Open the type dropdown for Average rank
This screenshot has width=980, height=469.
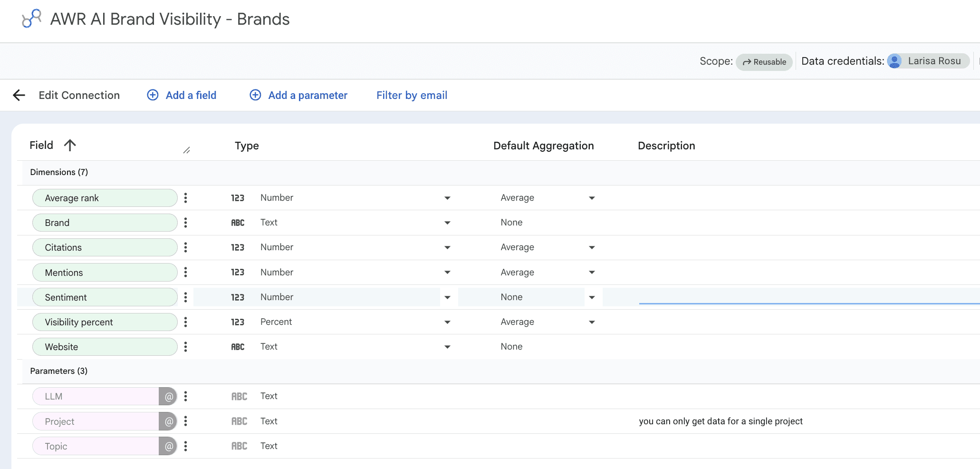pos(447,198)
